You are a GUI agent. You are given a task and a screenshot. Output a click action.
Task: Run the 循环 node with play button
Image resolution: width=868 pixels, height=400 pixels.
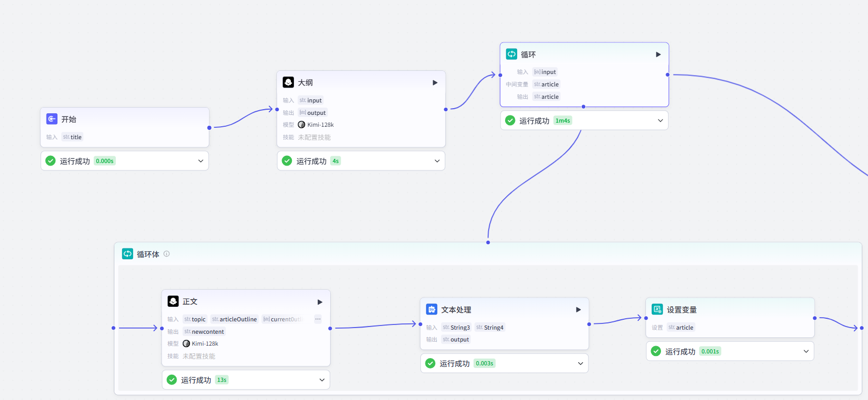click(x=658, y=54)
